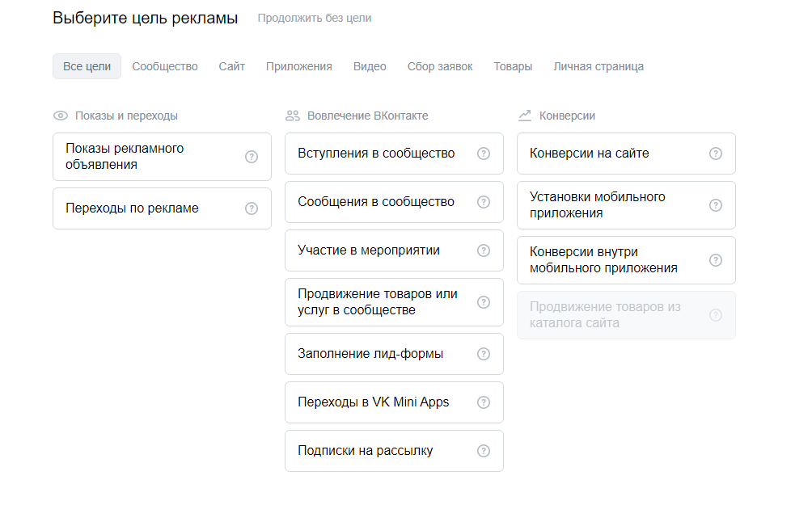
Task: Select the Вступления в сообщество goal
Action: (394, 154)
